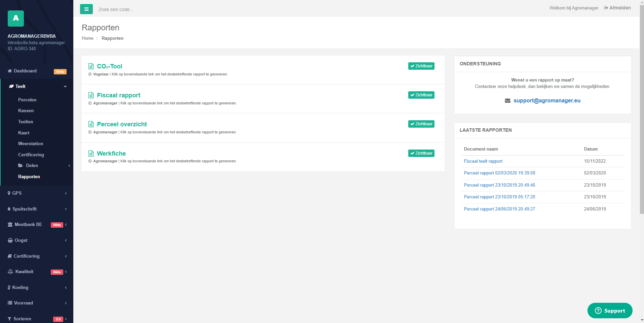Click the Agromanager 'A' logo

tap(16, 19)
